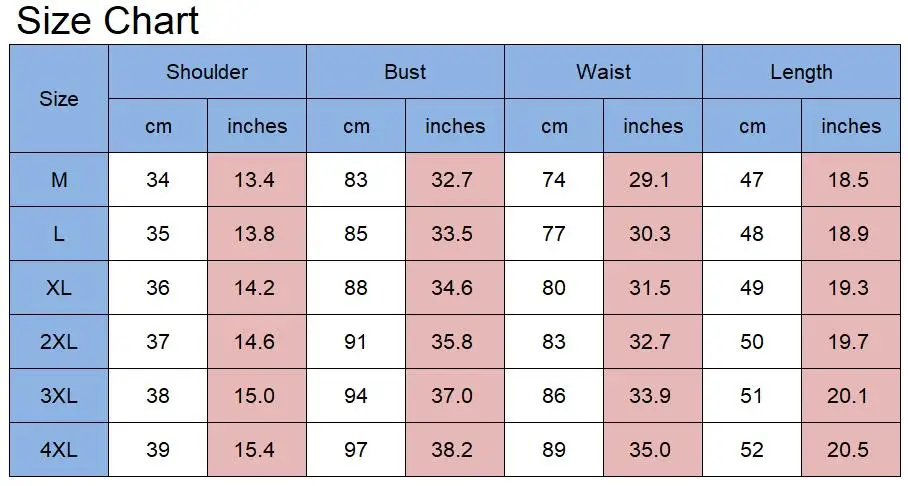This screenshot has height=486, width=908.
Task: Select the L size row label
Action: [59, 234]
